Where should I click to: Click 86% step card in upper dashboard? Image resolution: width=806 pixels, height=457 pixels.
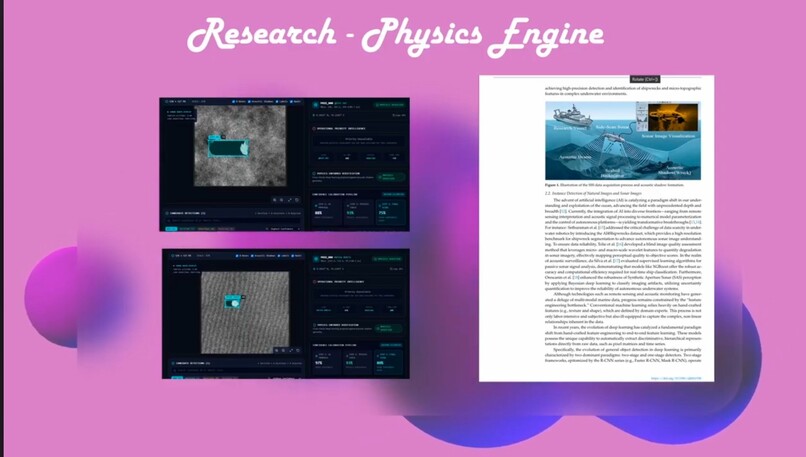327,212
